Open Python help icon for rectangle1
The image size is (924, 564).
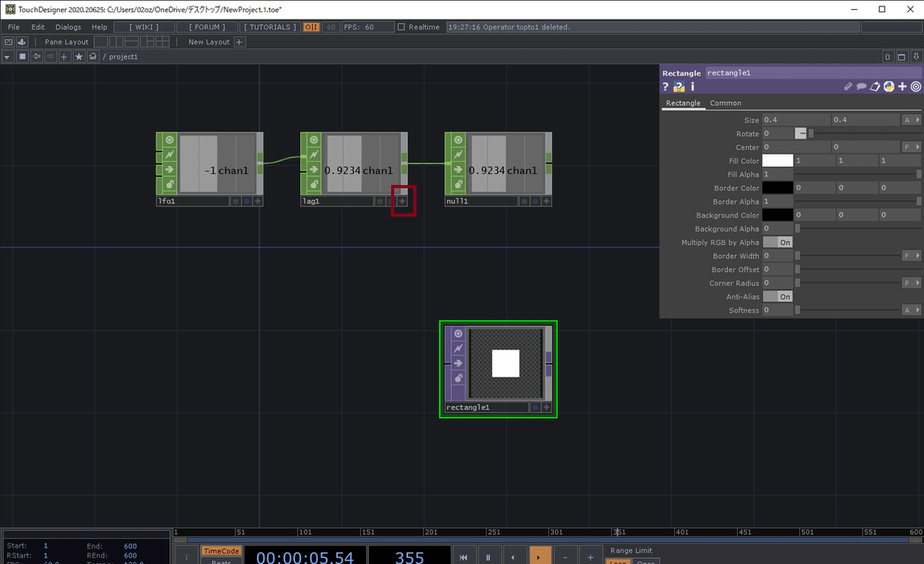coord(679,87)
